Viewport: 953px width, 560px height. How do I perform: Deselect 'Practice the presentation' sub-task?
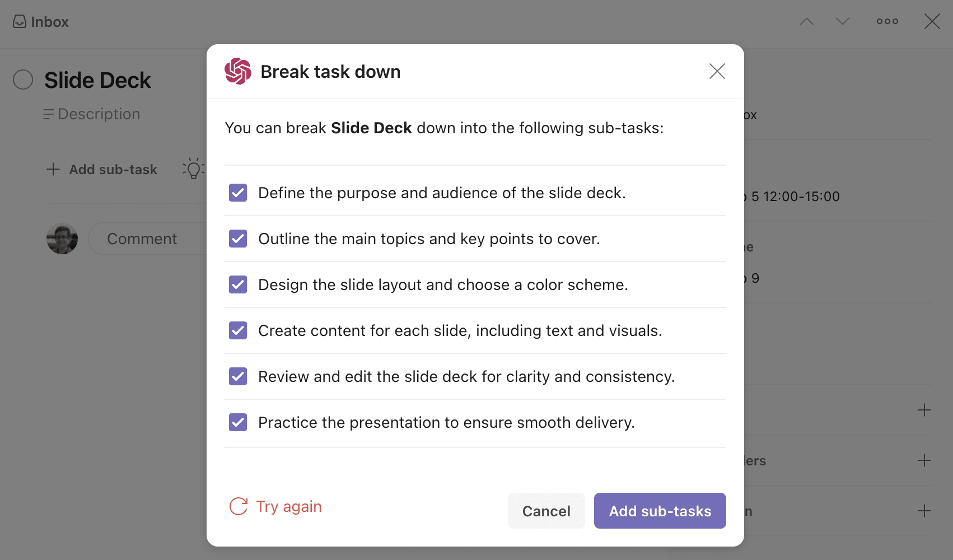pyautogui.click(x=238, y=422)
